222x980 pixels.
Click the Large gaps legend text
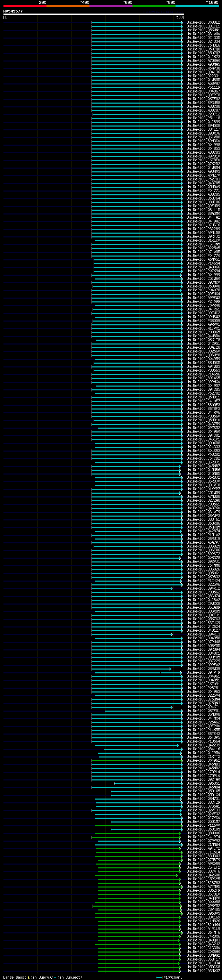43,977
